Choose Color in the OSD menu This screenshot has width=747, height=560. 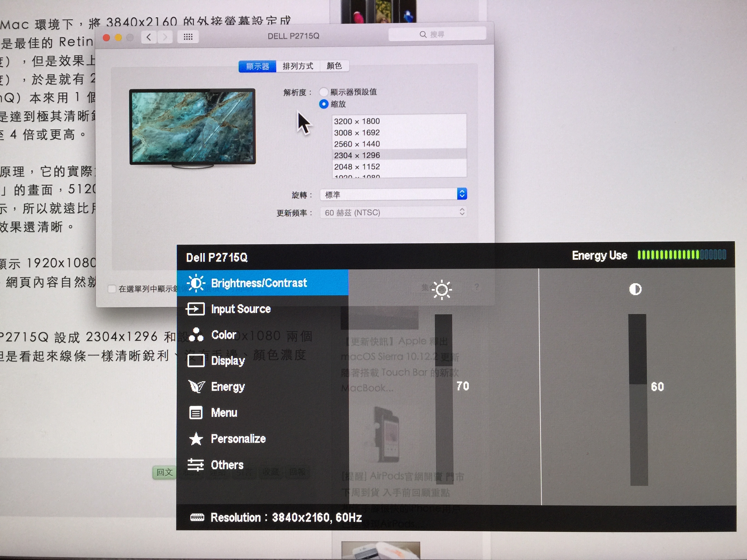[263, 334]
